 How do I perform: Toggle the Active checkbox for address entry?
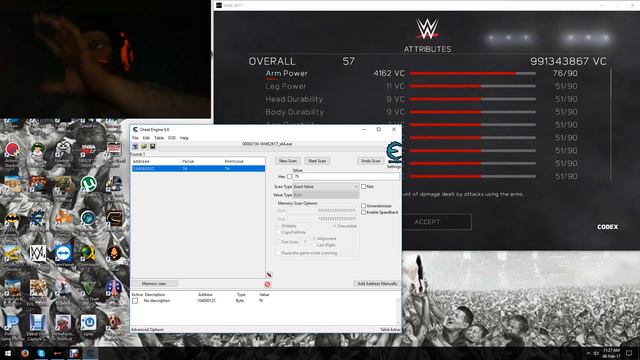point(135,301)
